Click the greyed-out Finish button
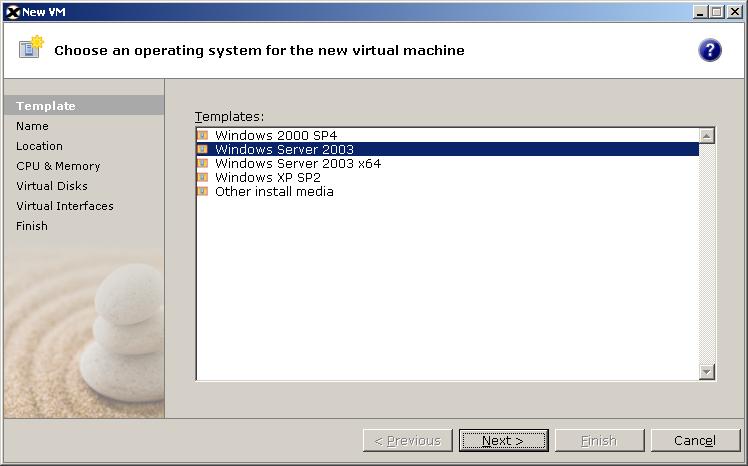Screen dimensions: 748x466 pos(599,440)
